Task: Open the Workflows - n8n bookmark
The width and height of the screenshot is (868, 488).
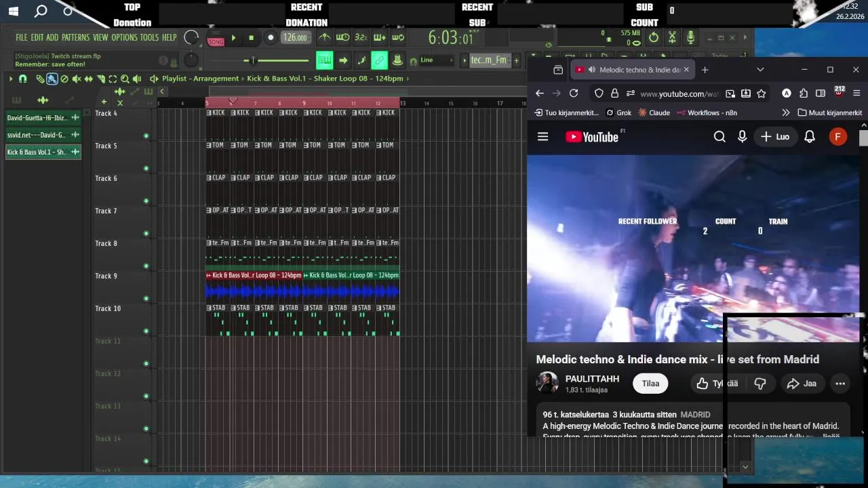Action: click(x=706, y=113)
